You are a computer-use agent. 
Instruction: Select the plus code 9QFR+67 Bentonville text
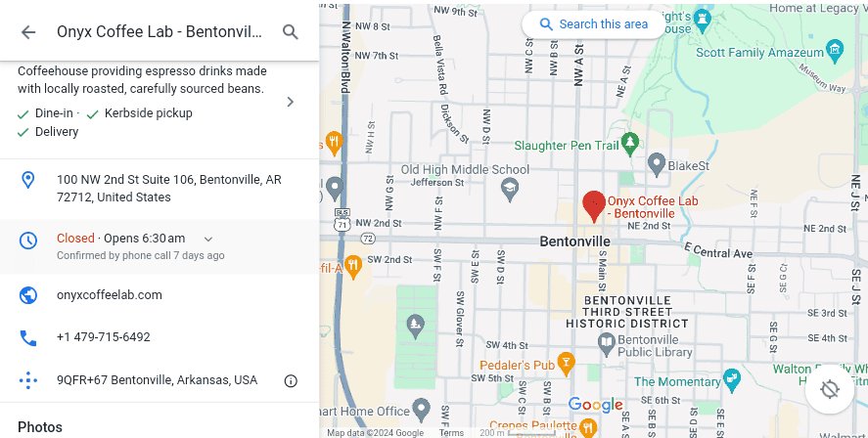coord(157,380)
